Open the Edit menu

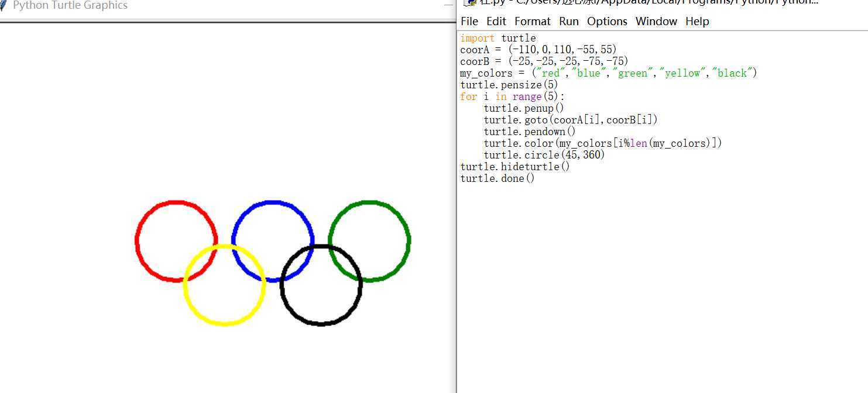coord(496,21)
